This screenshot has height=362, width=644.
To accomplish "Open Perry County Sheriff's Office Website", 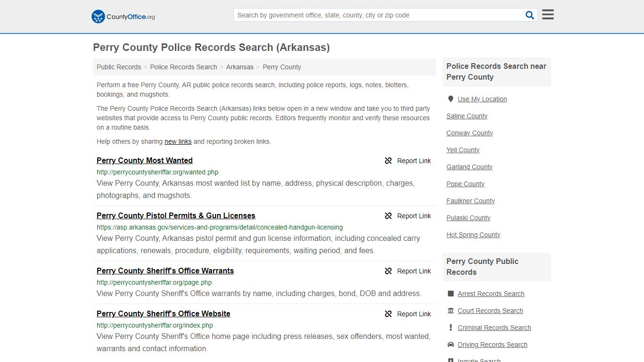I will tap(164, 313).
